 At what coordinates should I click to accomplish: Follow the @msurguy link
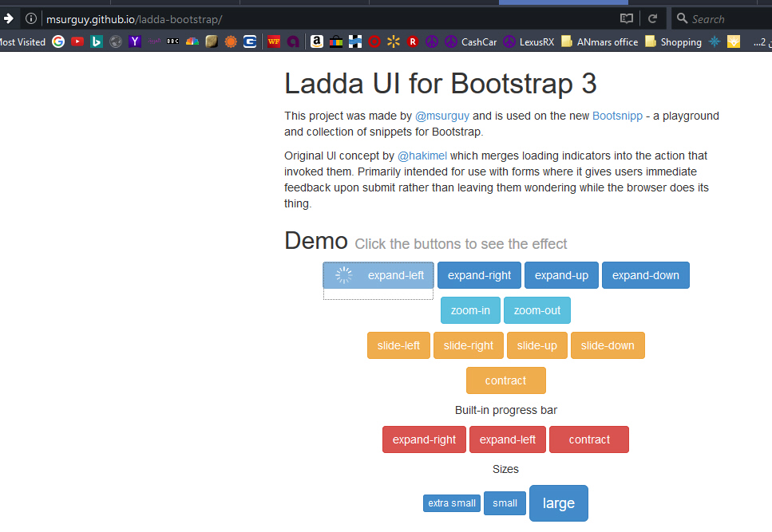[x=442, y=116]
